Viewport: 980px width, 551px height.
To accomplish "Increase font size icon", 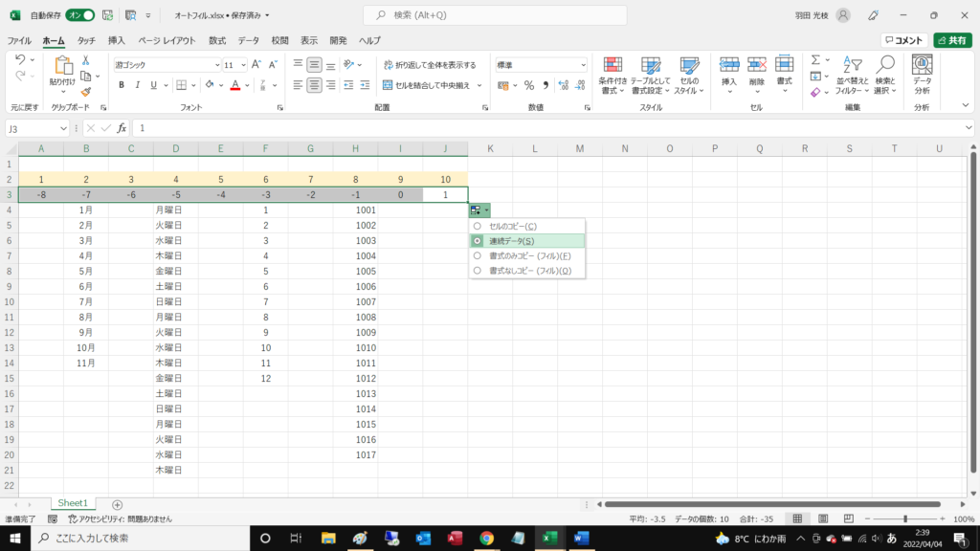I will 256,65.
